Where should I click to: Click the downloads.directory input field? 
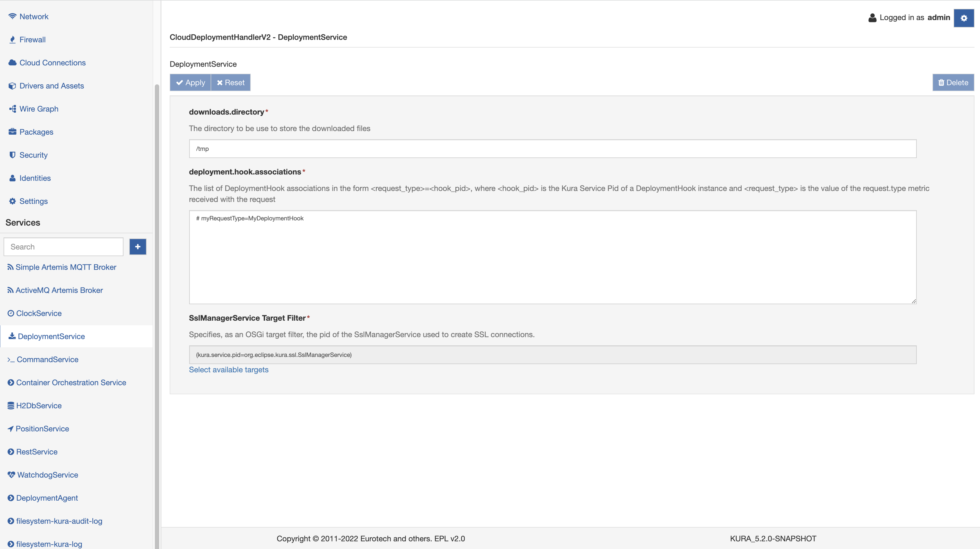pos(553,148)
